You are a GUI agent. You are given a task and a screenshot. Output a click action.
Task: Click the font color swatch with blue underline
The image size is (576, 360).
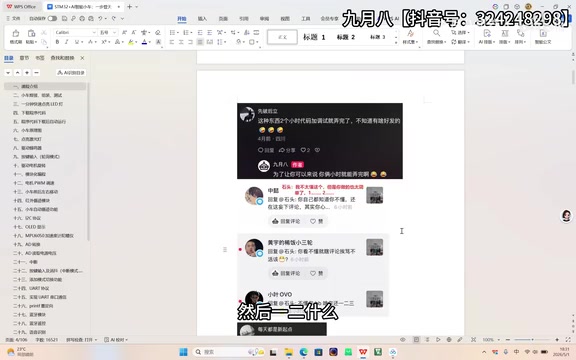pos(144,42)
